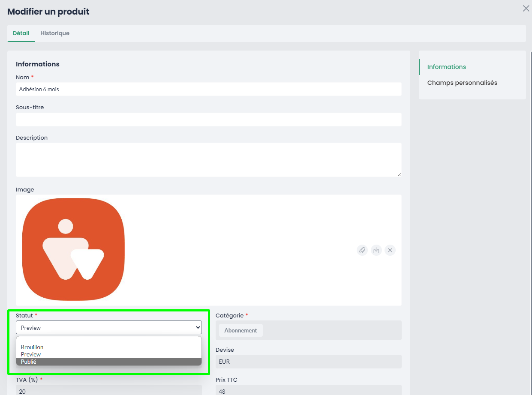
Task: Select the Détail tab
Action: tap(21, 33)
